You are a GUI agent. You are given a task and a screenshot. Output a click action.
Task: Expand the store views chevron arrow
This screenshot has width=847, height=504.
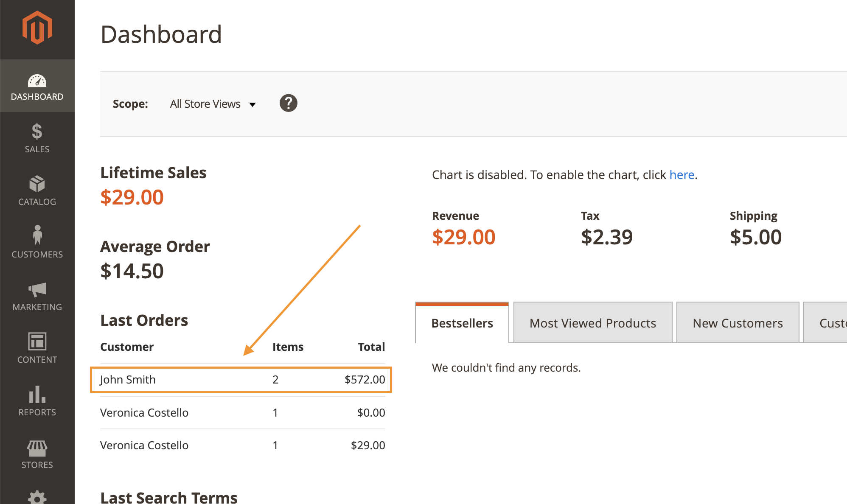252,104
